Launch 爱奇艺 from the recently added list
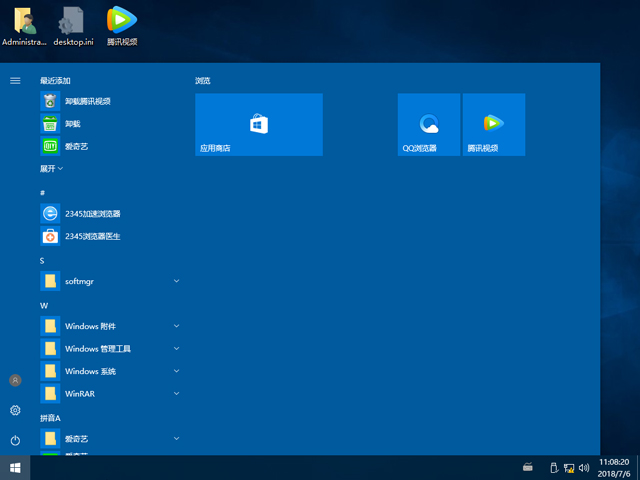Image resolution: width=640 pixels, height=480 pixels. tap(78, 146)
